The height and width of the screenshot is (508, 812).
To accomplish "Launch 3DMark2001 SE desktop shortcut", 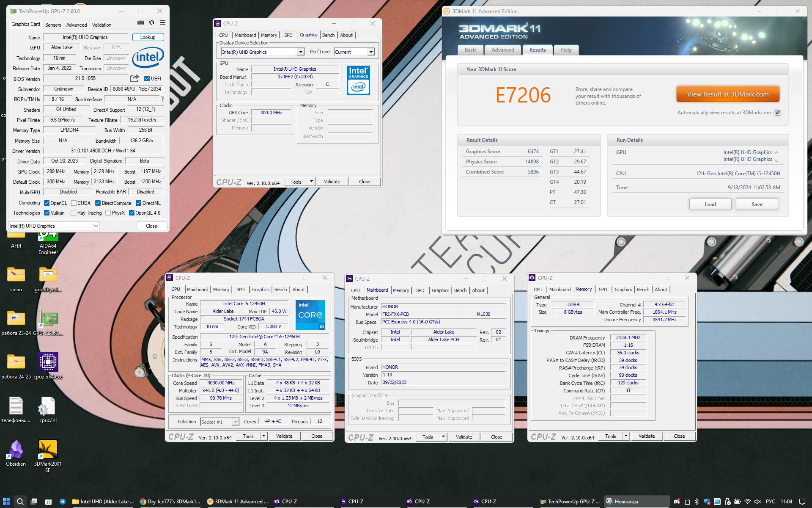I will point(48,456).
